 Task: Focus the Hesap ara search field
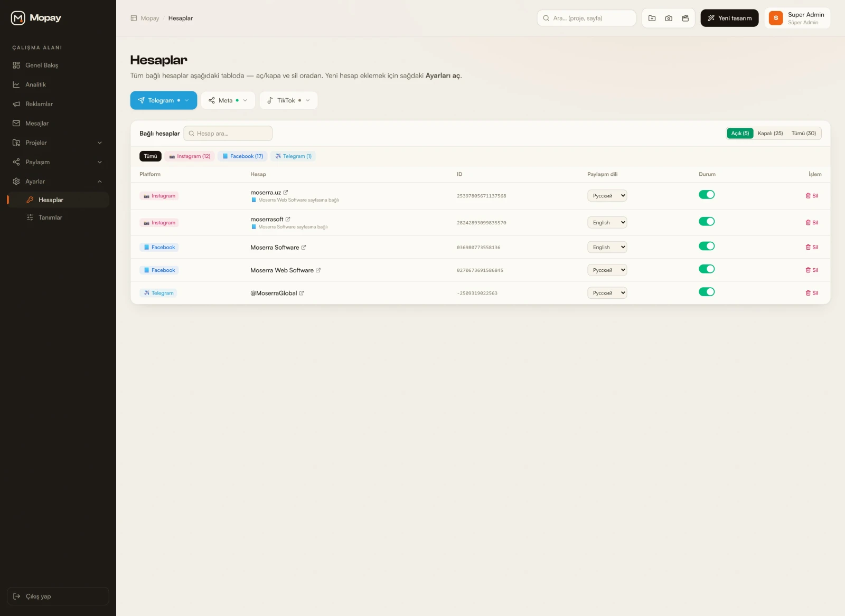coord(228,134)
